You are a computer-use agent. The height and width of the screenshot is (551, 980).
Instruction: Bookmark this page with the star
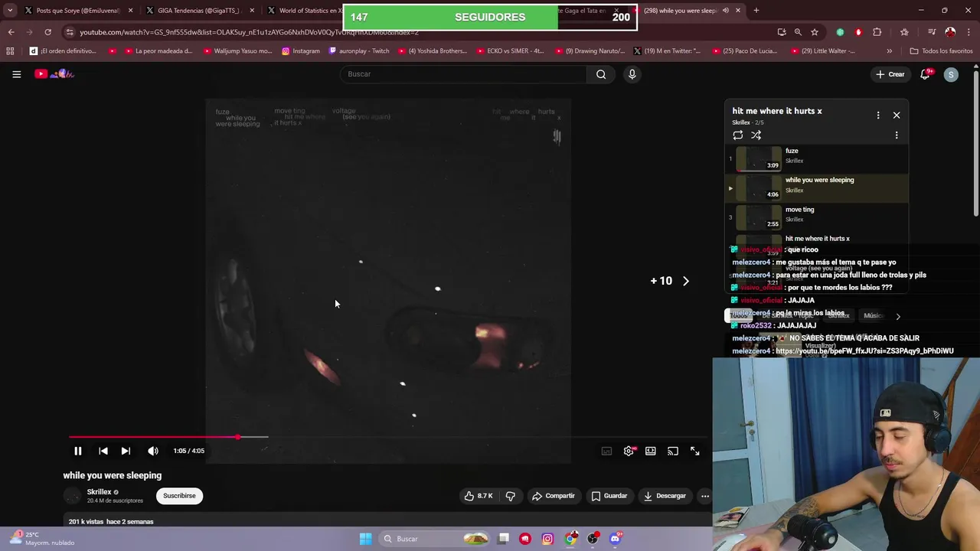[814, 32]
